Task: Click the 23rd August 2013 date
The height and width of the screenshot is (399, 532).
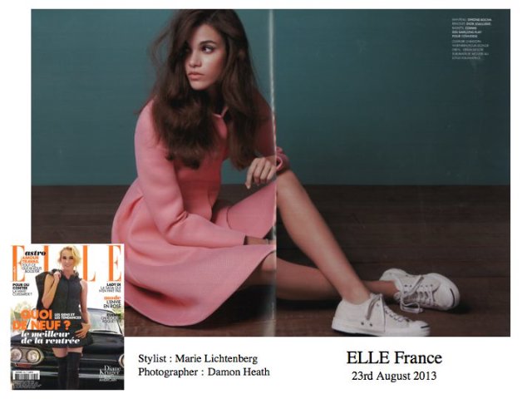Action: [x=394, y=376]
